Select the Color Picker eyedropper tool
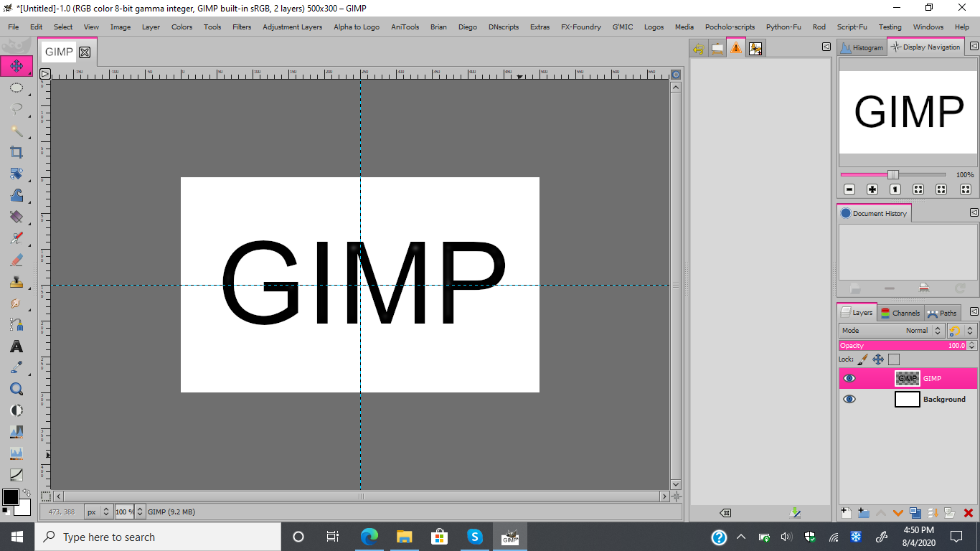980x551 pixels. click(x=16, y=367)
